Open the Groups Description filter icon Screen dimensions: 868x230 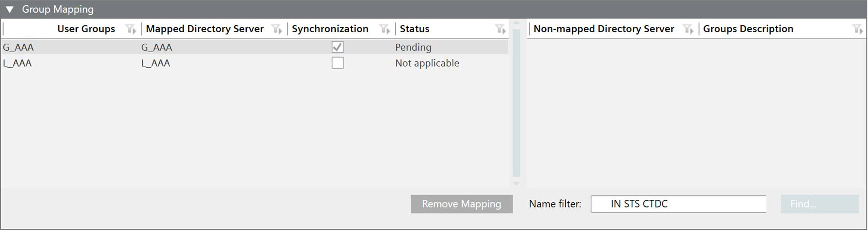[x=857, y=29]
